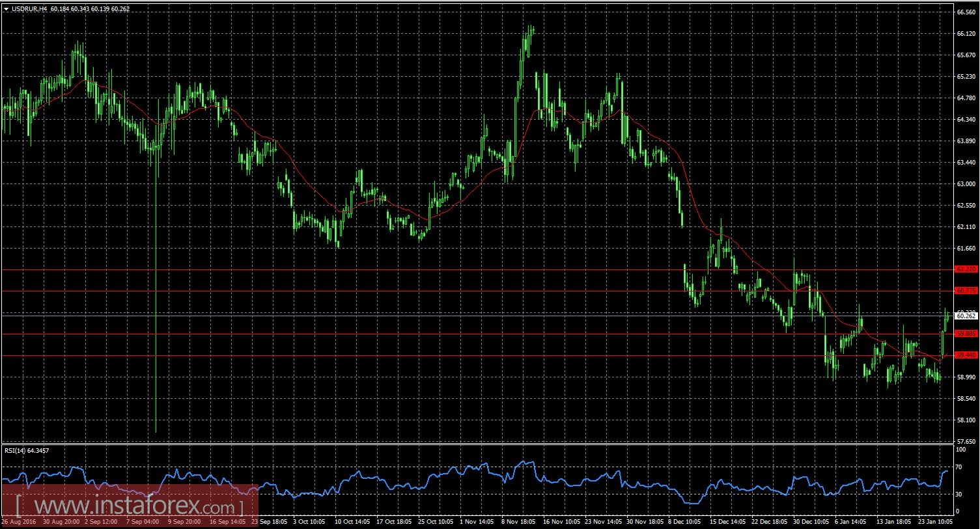
Task: Click the lowest red level 59.440
Action: tap(965, 355)
